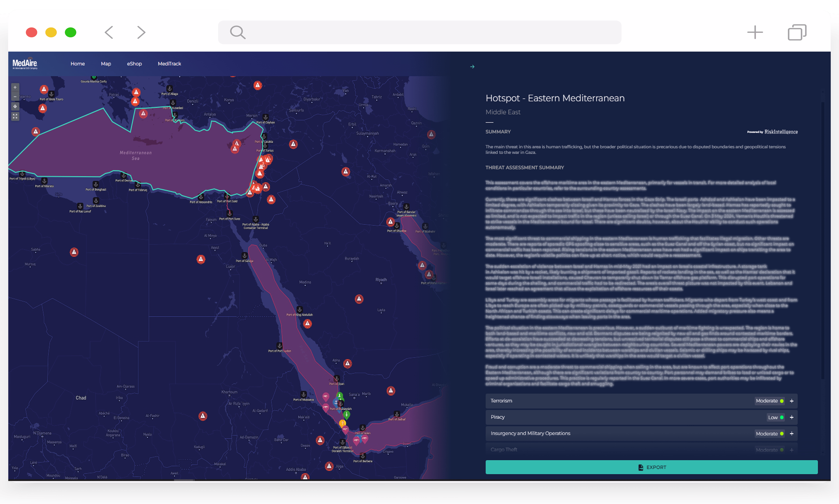Screen dimensions: 839x504
Task: Show the browser tabs overview
Action: (x=797, y=33)
